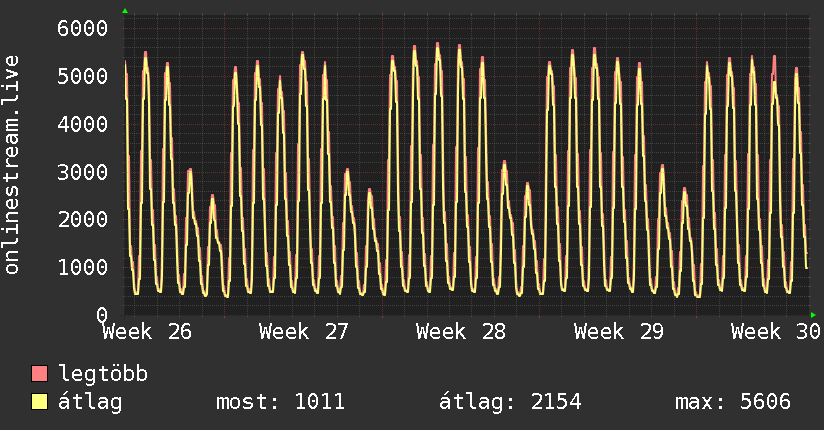Click the 6000 y-axis value
The image size is (824, 430).
[x=83, y=28]
